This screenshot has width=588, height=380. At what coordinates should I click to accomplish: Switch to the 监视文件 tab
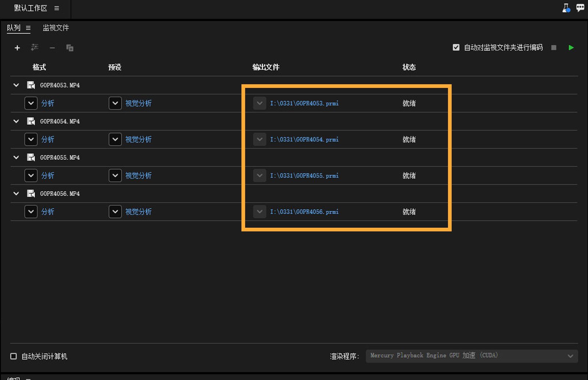[x=56, y=28]
